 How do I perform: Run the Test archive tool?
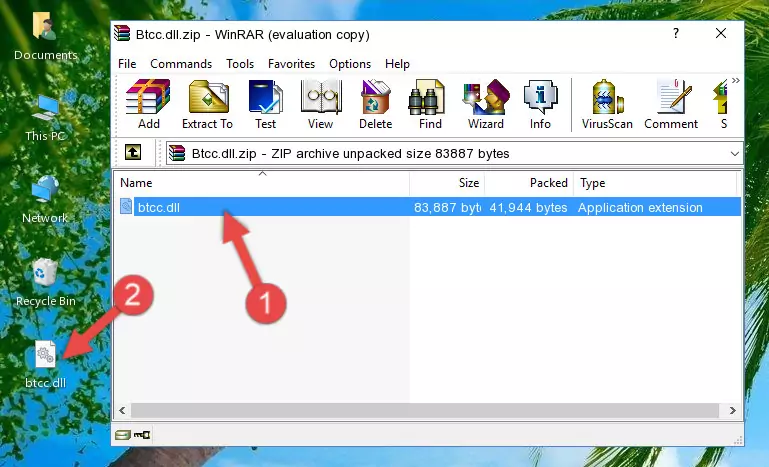click(x=265, y=104)
